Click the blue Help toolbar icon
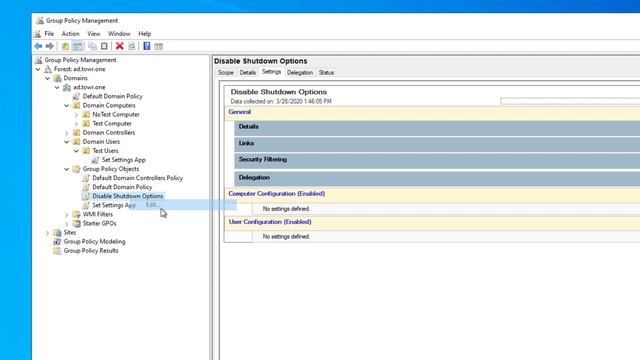The image size is (640, 360). tap(147, 46)
